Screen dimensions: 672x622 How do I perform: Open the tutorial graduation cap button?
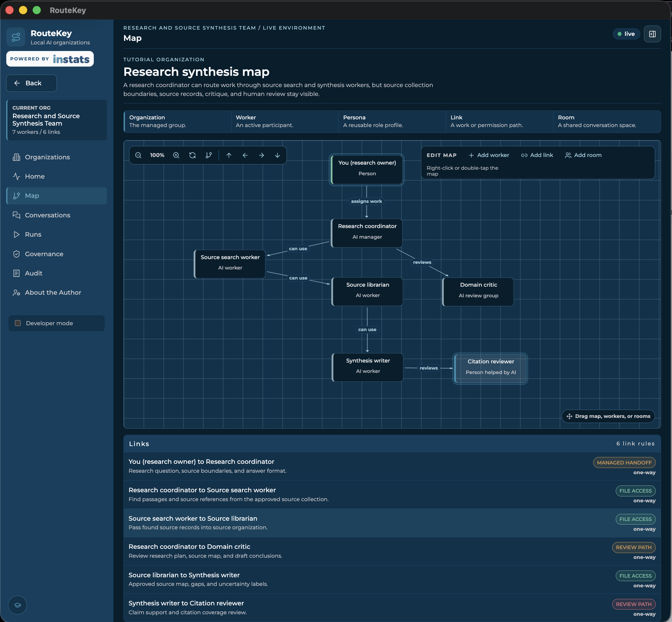17,605
